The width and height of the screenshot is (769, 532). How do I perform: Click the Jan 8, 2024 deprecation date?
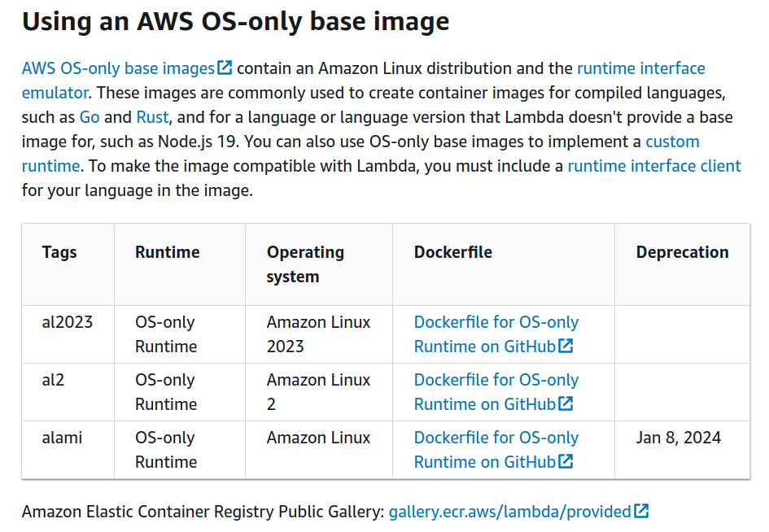point(679,438)
